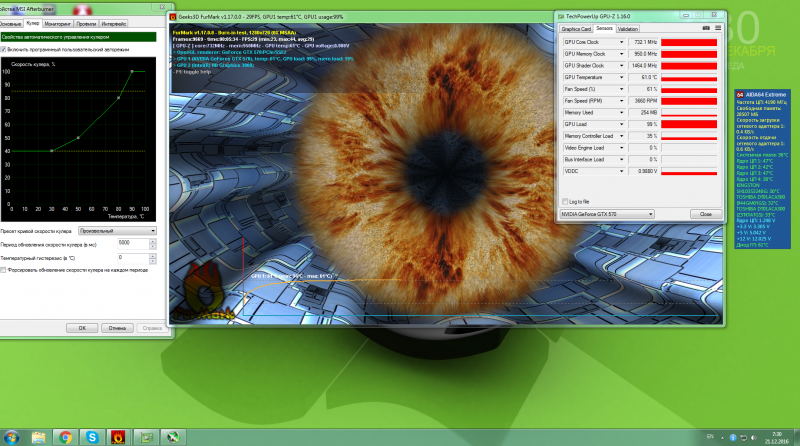
Task: Expand the GPU Shader Clock sensor dropdown
Action: (x=621, y=66)
